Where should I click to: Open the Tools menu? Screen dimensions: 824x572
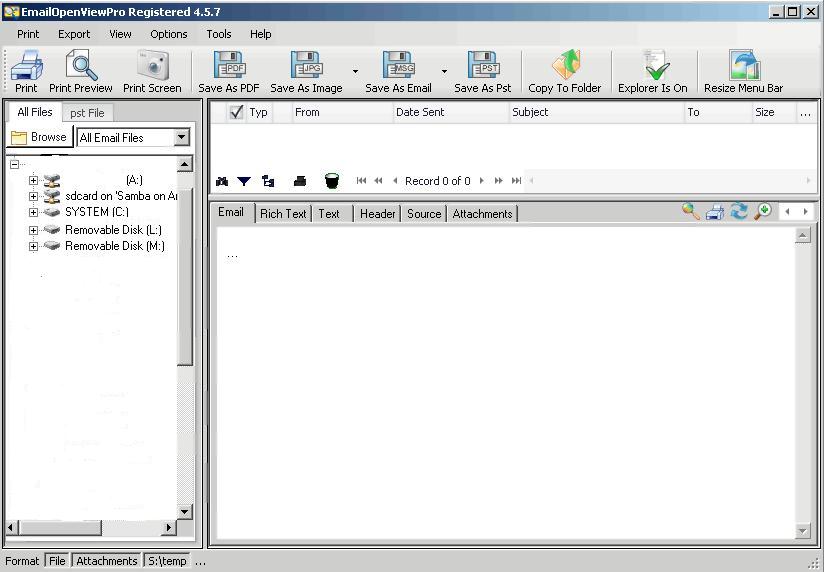coord(219,34)
